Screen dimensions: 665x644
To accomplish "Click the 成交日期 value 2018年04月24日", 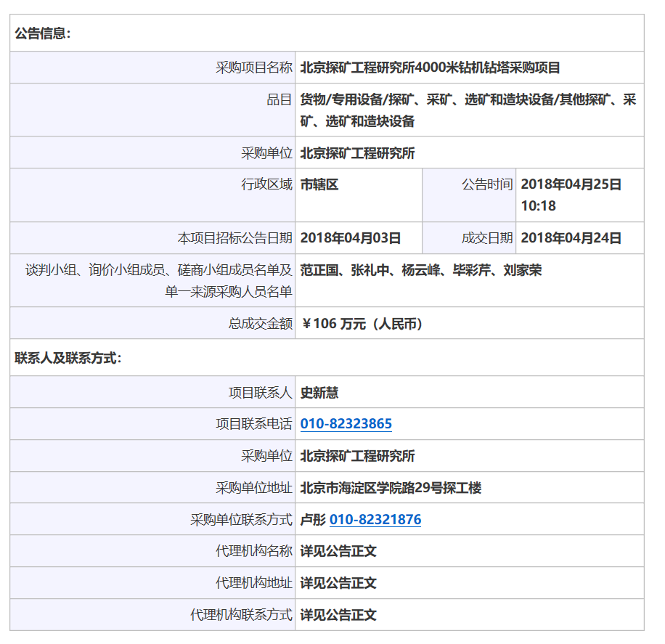I will (x=571, y=238).
